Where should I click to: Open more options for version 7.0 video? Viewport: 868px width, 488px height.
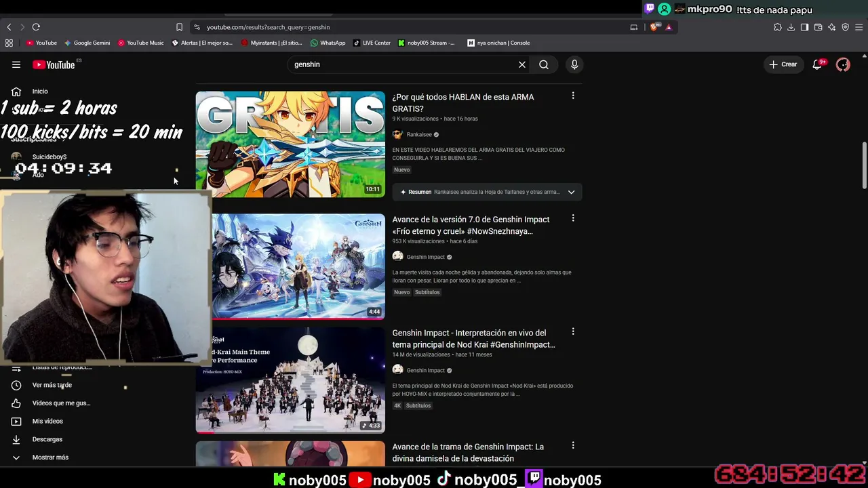tap(573, 218)
